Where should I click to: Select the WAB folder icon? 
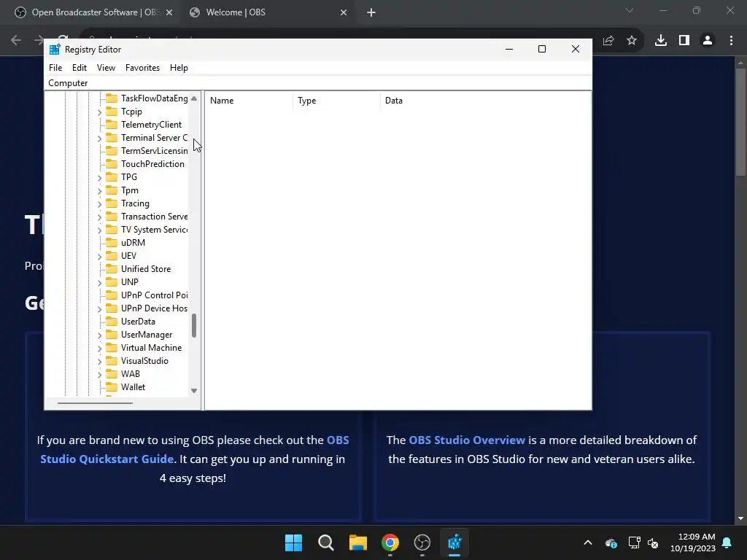click(x=112, y=374)
